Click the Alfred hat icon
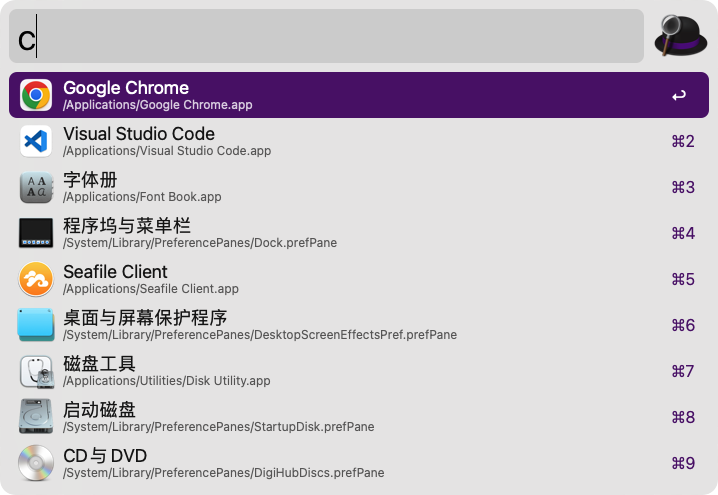The height and width of the screenshot is (495, 718). click(681, 36)
